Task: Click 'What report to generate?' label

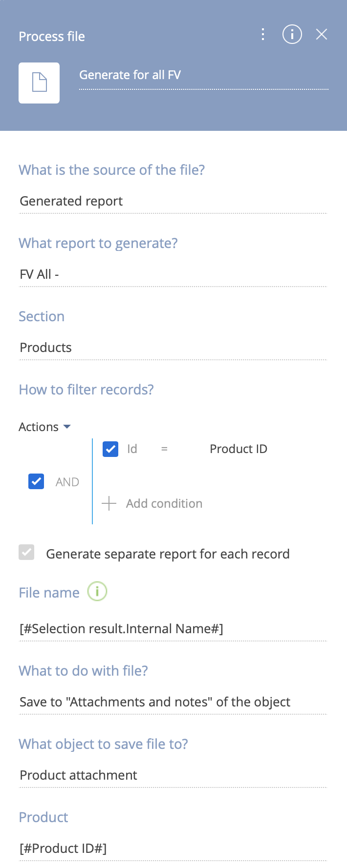Action: tap(98, 243)
